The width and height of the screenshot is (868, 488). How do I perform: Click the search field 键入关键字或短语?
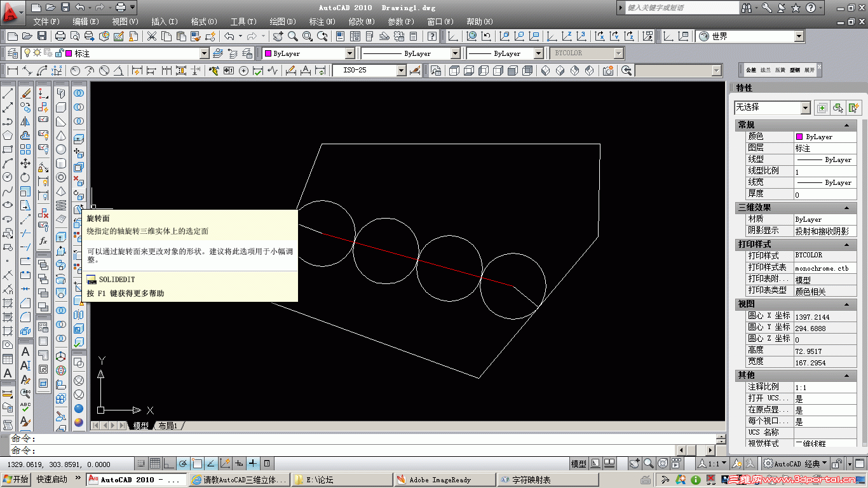tap(681, 8)
